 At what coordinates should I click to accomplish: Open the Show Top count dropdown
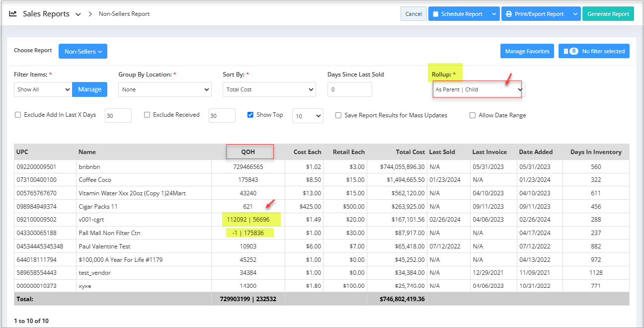[x=308, y=116]
